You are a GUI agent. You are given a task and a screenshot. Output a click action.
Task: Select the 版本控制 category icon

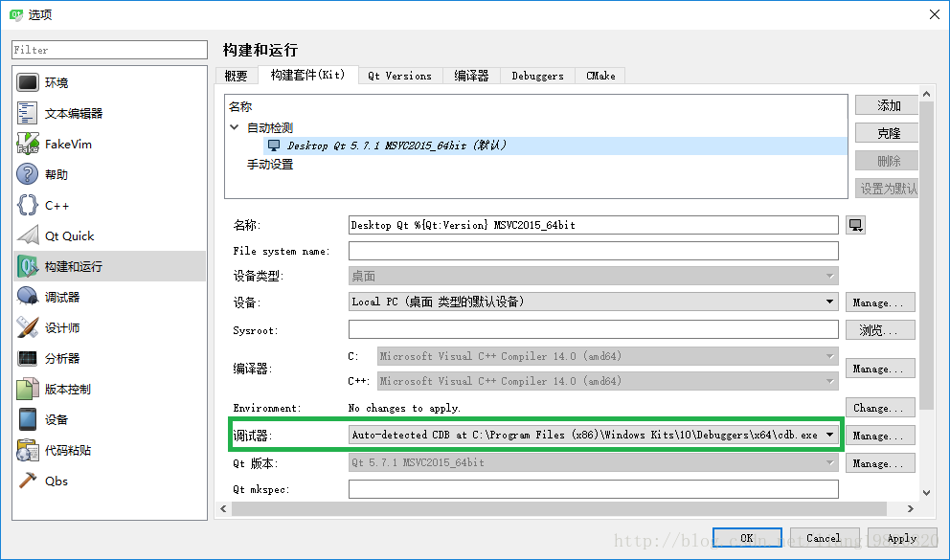[x=28, y=390]
